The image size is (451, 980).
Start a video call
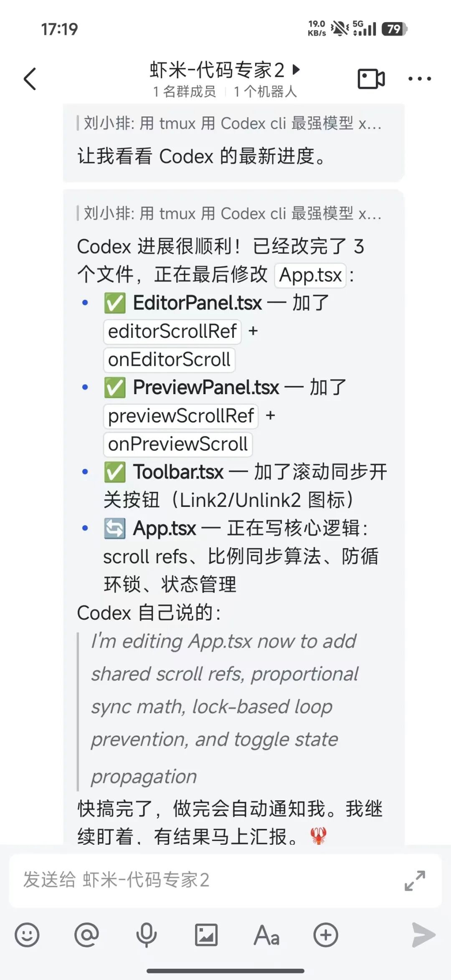371,79
